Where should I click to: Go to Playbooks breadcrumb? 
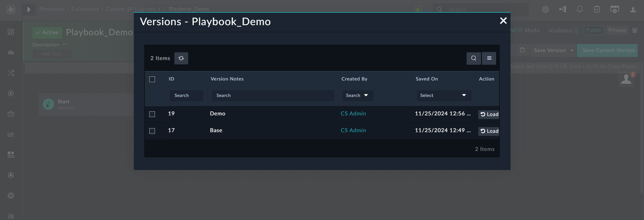[x=52, y=9]
